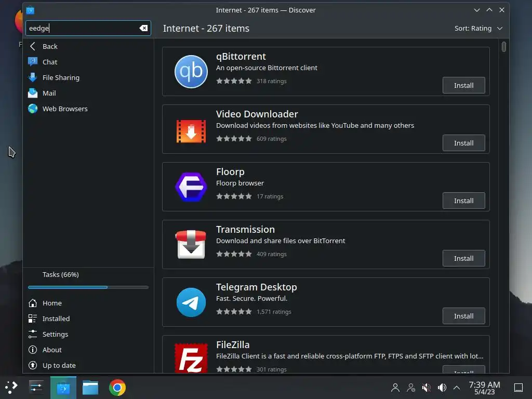Image resolution: width=532 pixels, height=399 pixels.
Task: Click the Back chevron arrow
Action: [x=33, y=46]
